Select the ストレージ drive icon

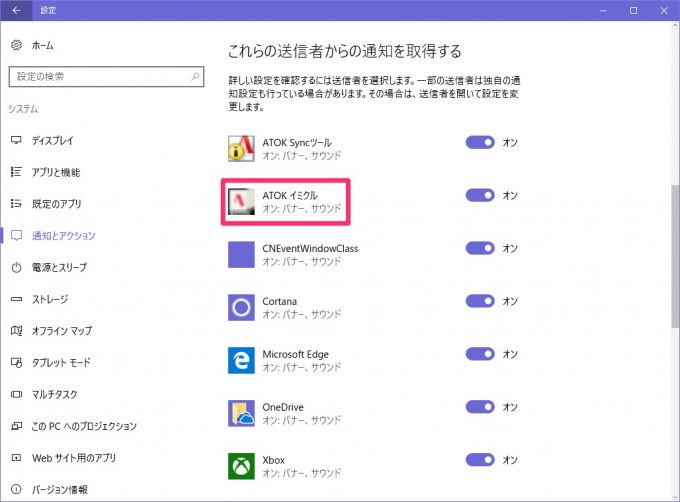click(16, 299)
